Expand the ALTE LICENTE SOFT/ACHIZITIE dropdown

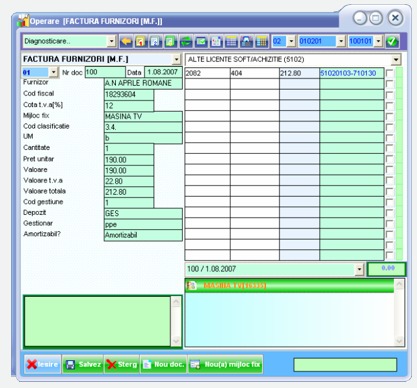pyautogui.click(x=396, y=60)
